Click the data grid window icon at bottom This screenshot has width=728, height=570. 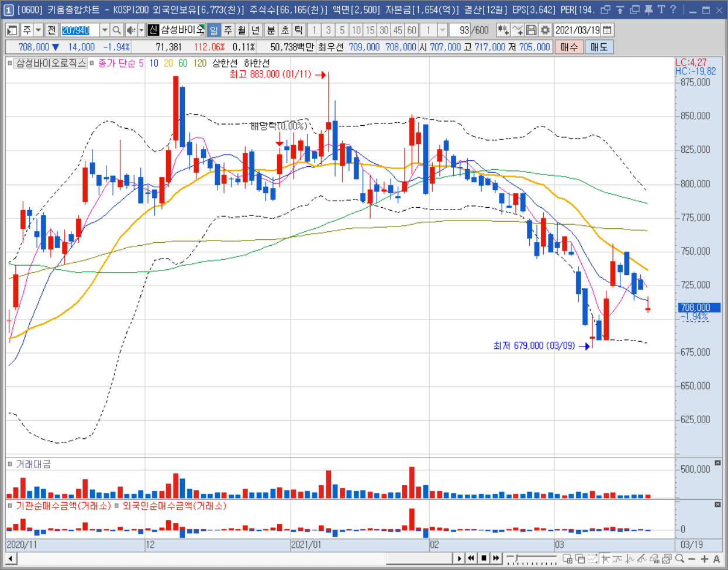[x=568, y=559]
